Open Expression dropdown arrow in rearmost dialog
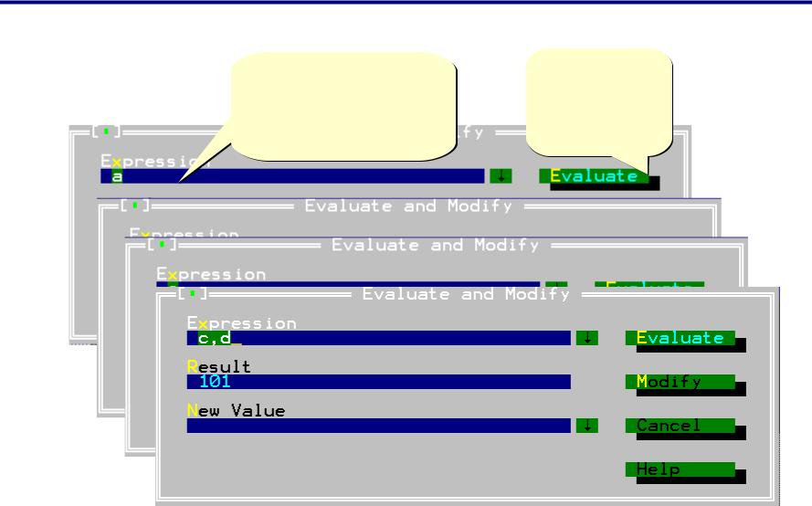The height and width of the screenshot is (506, 812). click(501, 176)
